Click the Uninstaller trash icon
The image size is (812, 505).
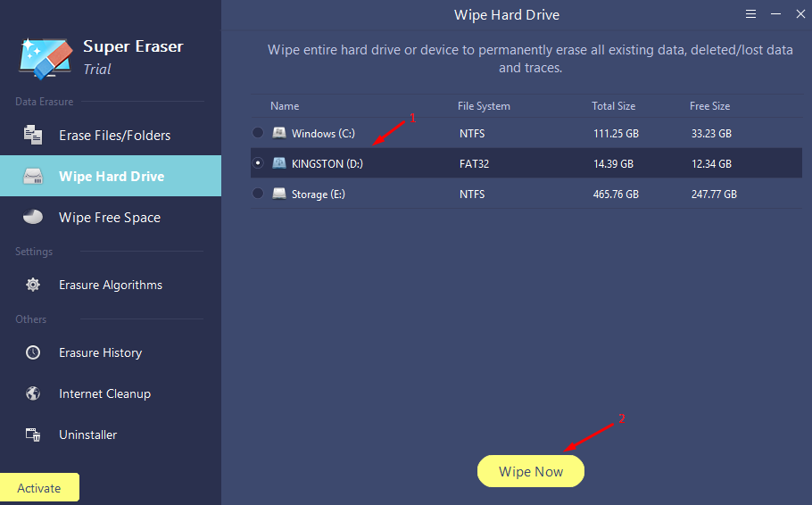coord(33,435)
